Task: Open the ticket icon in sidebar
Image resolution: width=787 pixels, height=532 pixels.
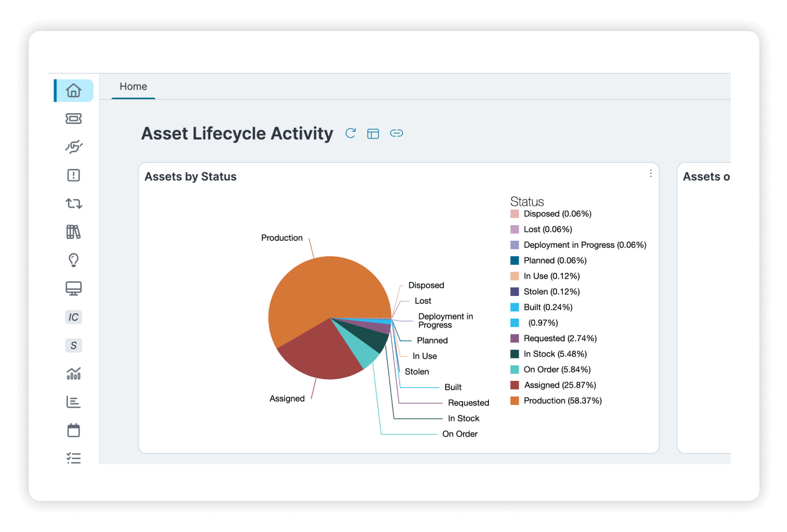Action: pos(74,118)
